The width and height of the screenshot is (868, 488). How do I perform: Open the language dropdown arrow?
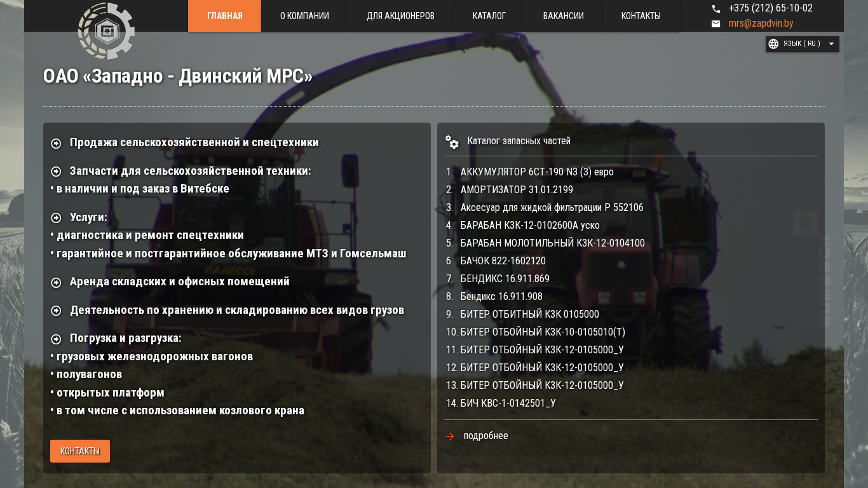pos(831,44)
